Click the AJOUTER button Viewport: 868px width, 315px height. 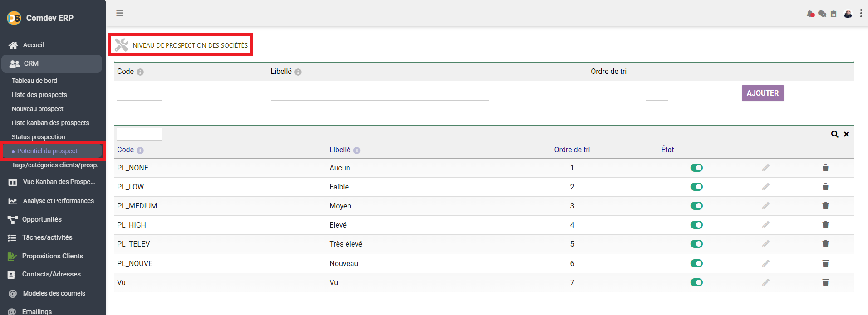click(763, 93)
